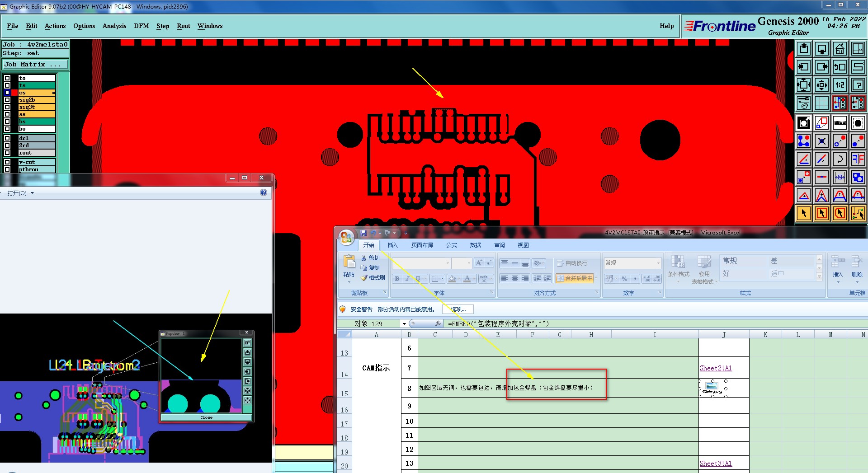Image resolution: width=868 pixels, height=473 pixels.
Task: Click the dimension stretch icon
Action: pyautogui.click(x=840, y=177)
